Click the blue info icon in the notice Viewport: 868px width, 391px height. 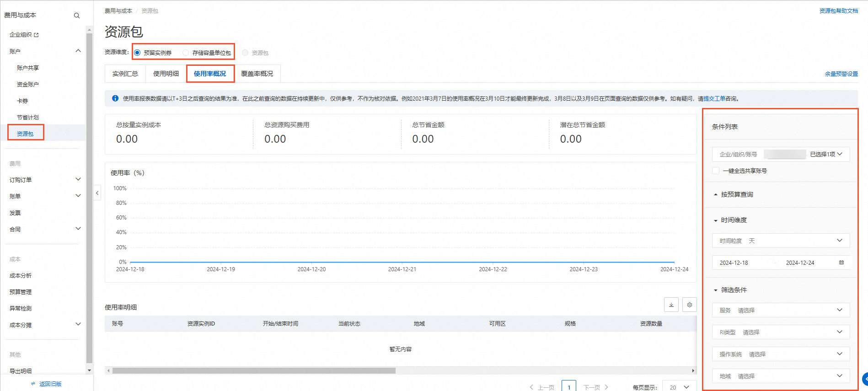[115, 98]
